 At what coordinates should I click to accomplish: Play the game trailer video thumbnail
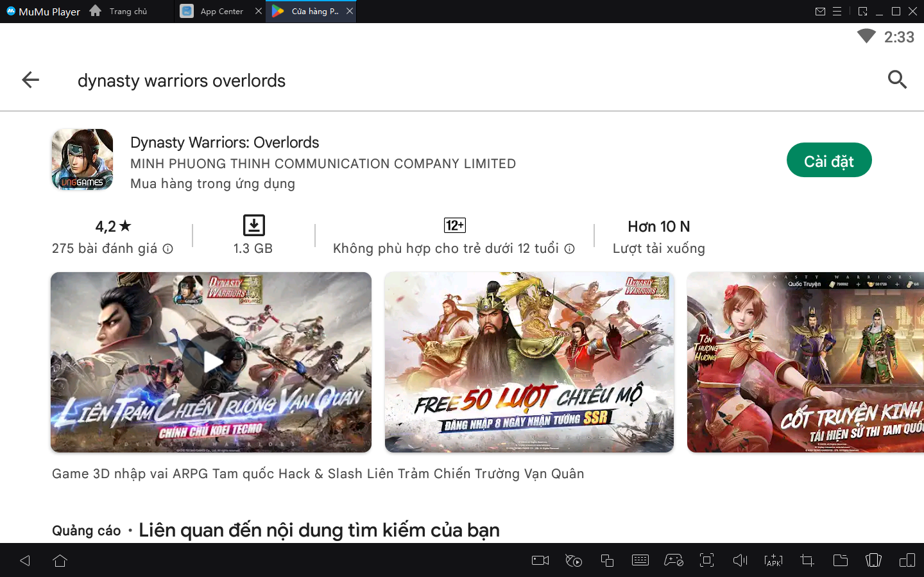tap(211, 362)
